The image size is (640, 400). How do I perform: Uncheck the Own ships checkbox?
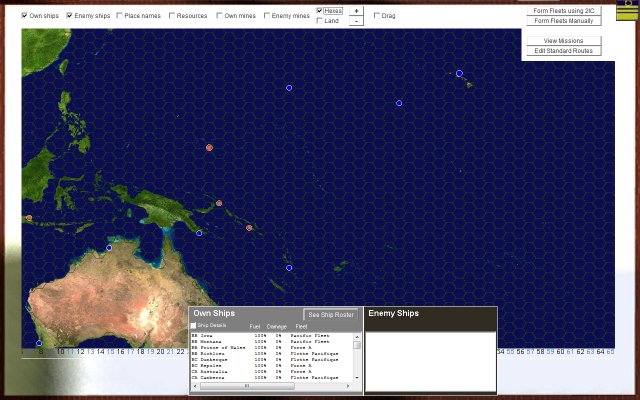[25, 16]
